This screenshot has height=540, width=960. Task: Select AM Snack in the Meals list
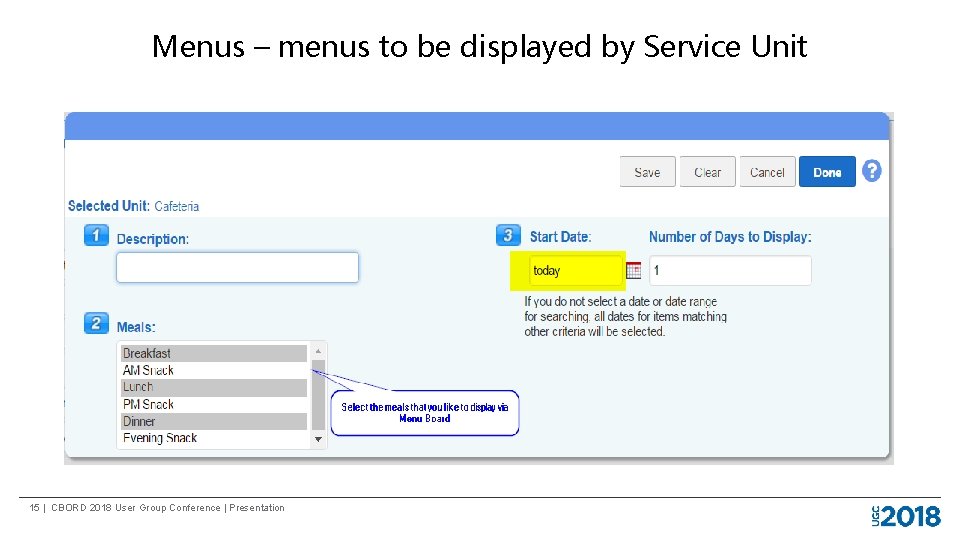point(214,370)
